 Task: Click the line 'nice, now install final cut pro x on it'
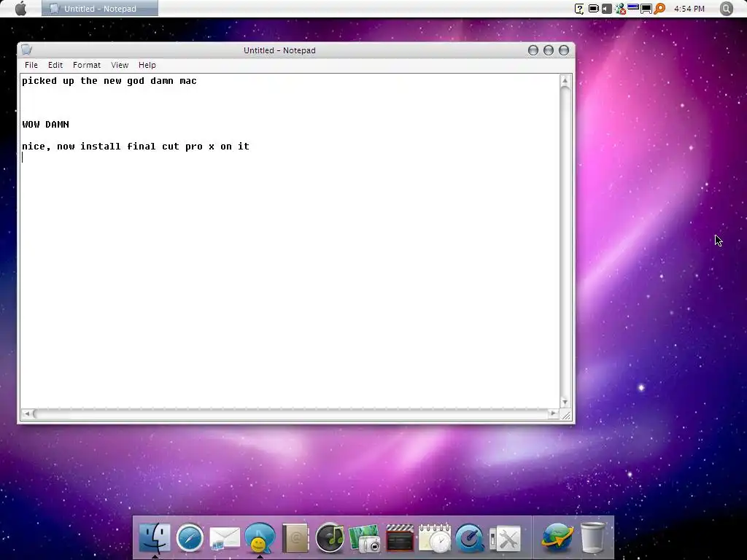pyautogui.click(x=136, y=146)
